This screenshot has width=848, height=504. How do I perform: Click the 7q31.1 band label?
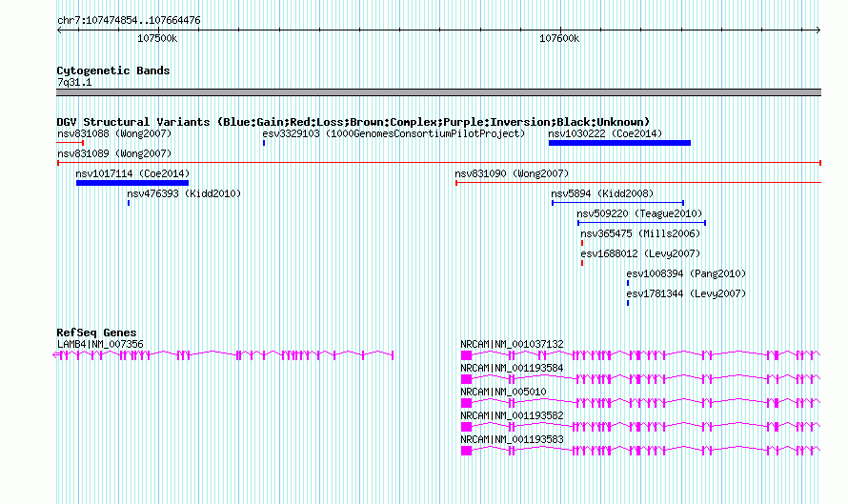pos(74,82)
